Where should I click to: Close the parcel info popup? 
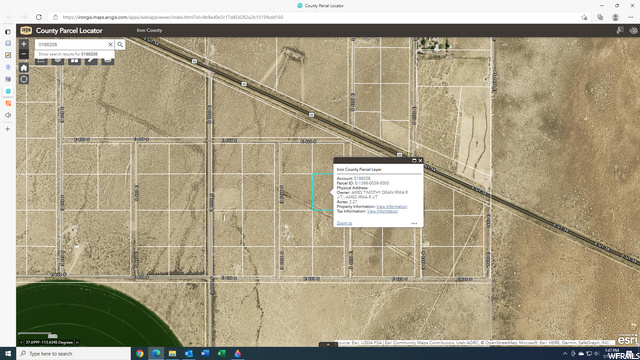tap(420, 160)
